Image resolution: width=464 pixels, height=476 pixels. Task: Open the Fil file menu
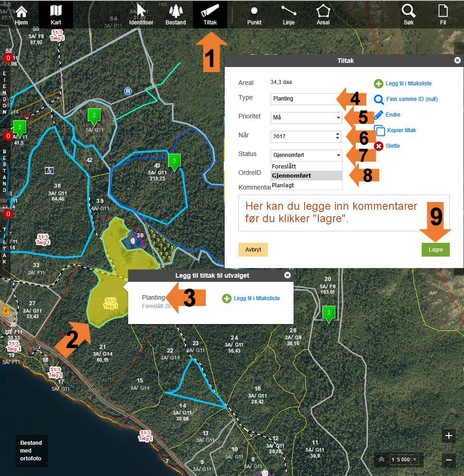(443, 14)
